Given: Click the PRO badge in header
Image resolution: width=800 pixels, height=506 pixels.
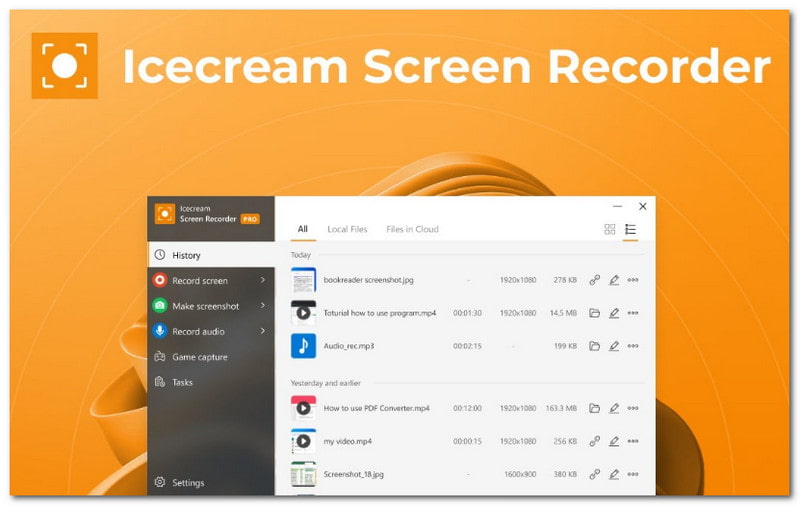Looking at the screenshot, I should click(x=250, y=219).
